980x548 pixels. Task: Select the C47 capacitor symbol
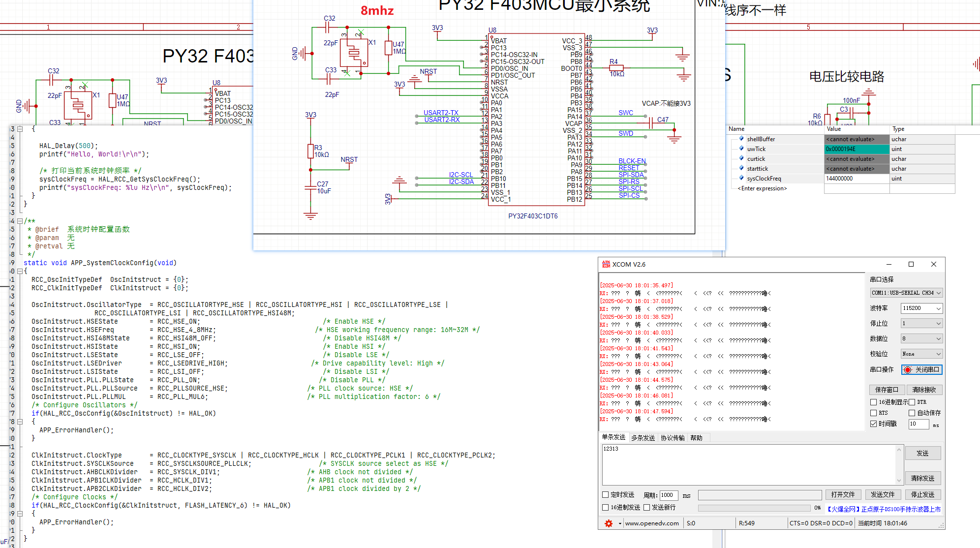pyautogui.click(x=651, y=122)
